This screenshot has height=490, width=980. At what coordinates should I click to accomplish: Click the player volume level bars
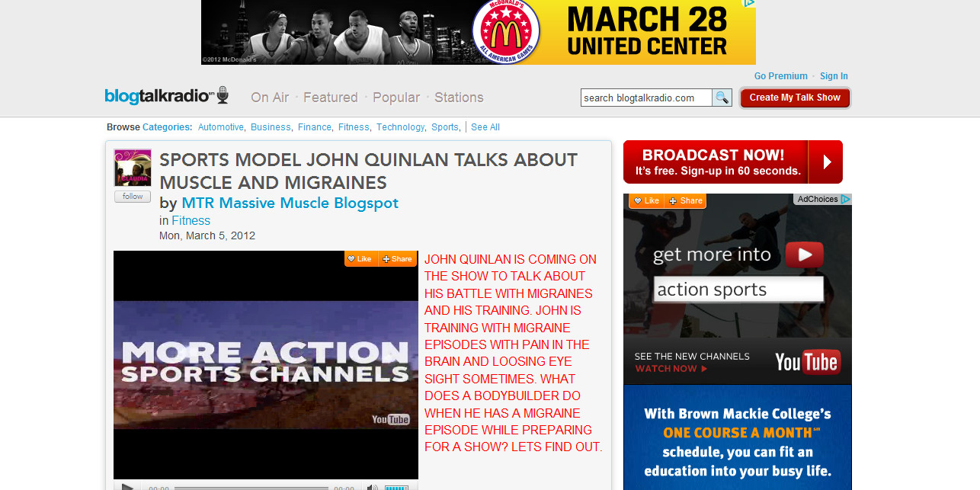(x=396, y=488)
